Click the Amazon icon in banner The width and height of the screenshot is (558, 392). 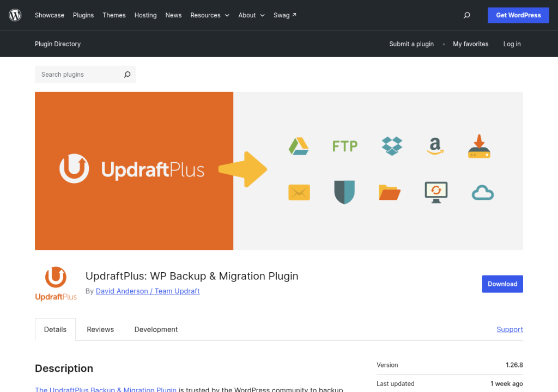(x=435, y=146)
